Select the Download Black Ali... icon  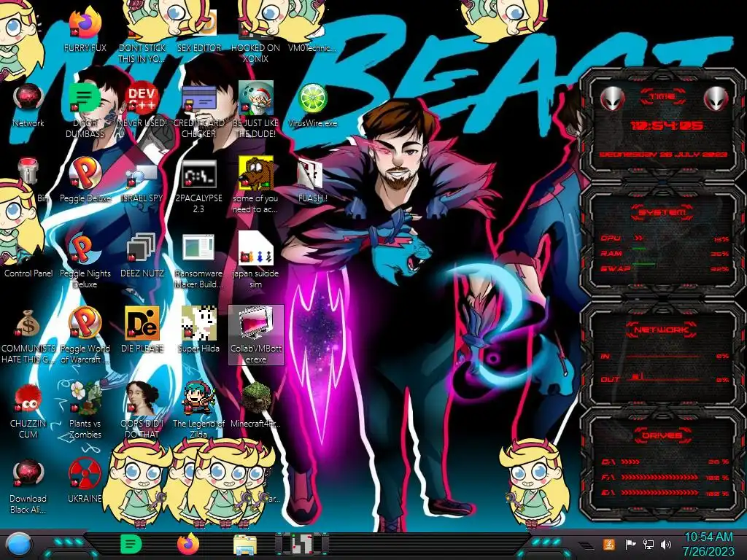[x=28, y=473]
